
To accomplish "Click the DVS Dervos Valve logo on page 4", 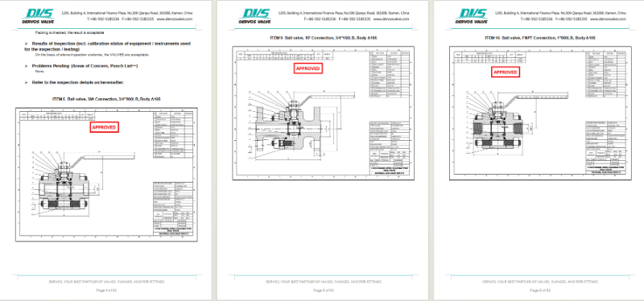I will [38, 15].
